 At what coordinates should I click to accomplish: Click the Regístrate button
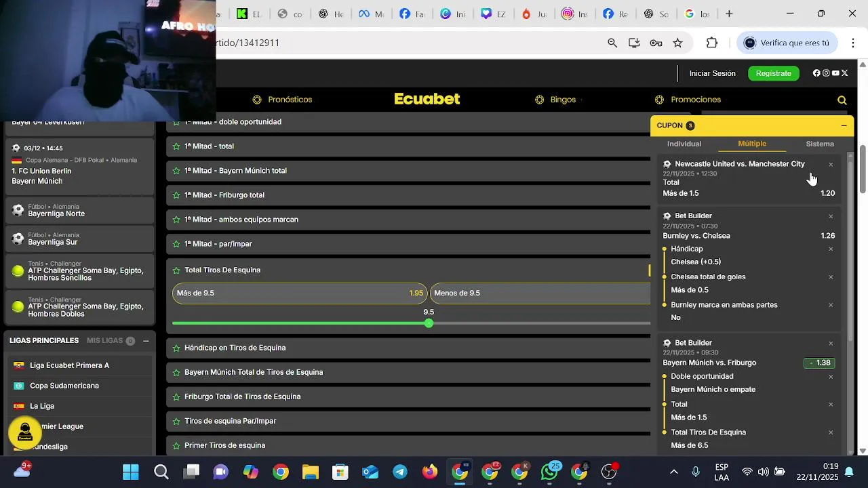click(x=774, y=73)
